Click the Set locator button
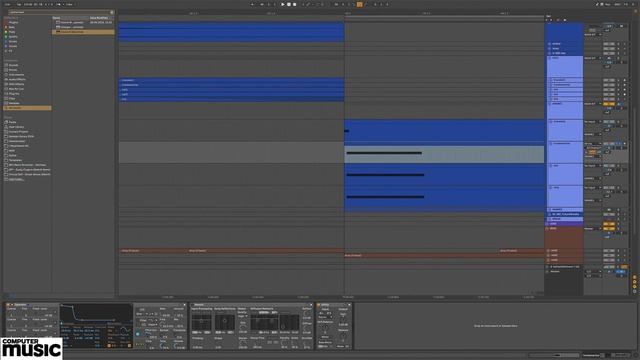640x360 pixels. [x=549, y=16]
